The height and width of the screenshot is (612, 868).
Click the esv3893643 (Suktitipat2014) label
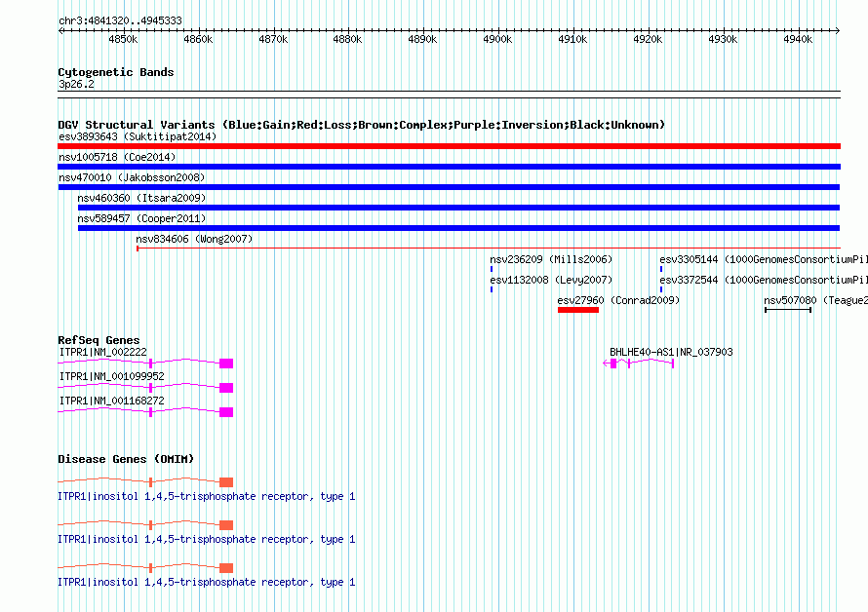click(138, 136)
